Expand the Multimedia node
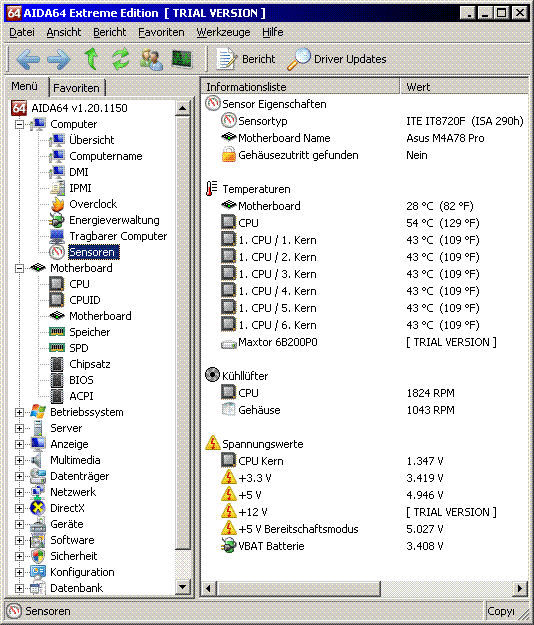Viewport: 534px width, 625px height. [x=19, y=460]
